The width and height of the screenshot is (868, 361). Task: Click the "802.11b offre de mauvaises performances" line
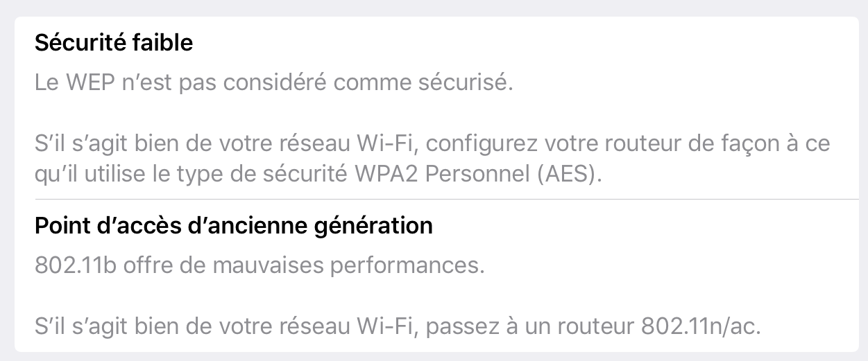click(259, 266)
